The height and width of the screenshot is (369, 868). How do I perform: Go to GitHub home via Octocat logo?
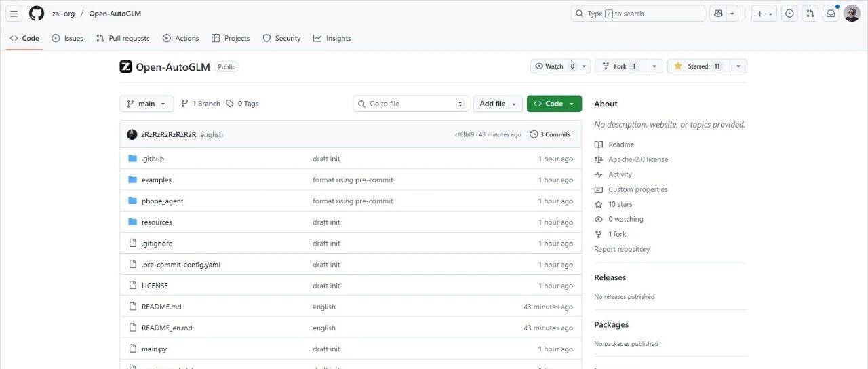pos(37,14)
